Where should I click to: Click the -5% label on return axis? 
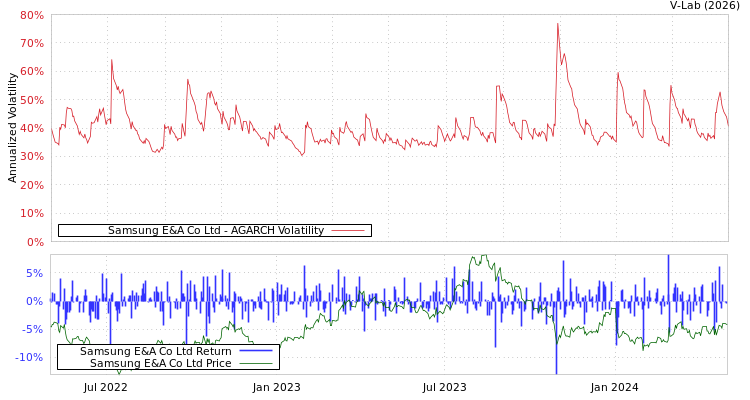click(x=32, y=329)
